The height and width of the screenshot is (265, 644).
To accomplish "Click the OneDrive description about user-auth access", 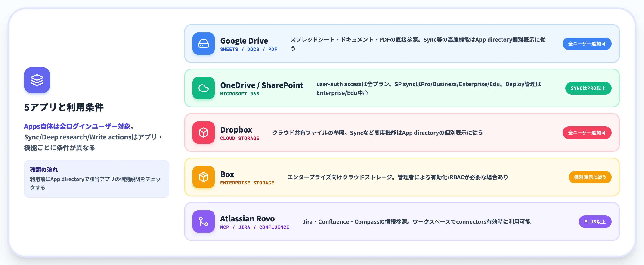I will coord(428,88).
